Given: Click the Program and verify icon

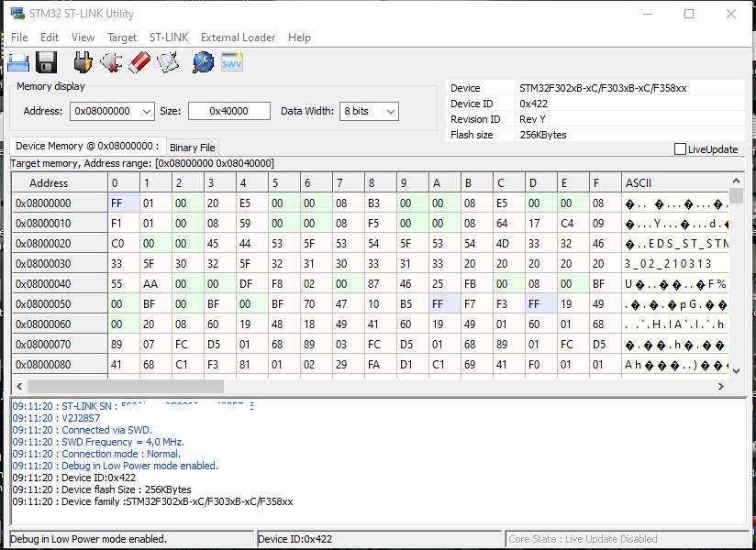Looking at the screenshot, I should point(168,62).
